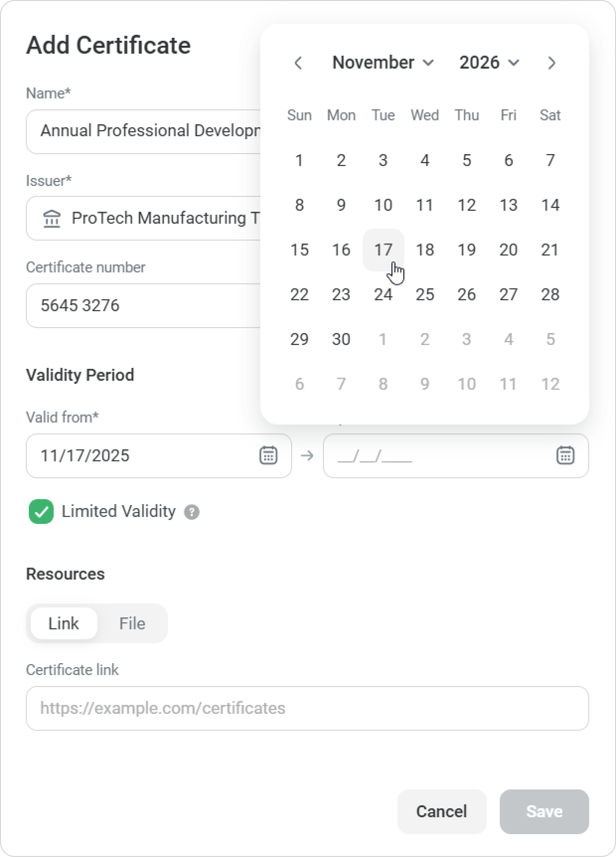616x857 pixels.
Task: Open the 2026 year dropdown
Action: (x=489, y=63)
